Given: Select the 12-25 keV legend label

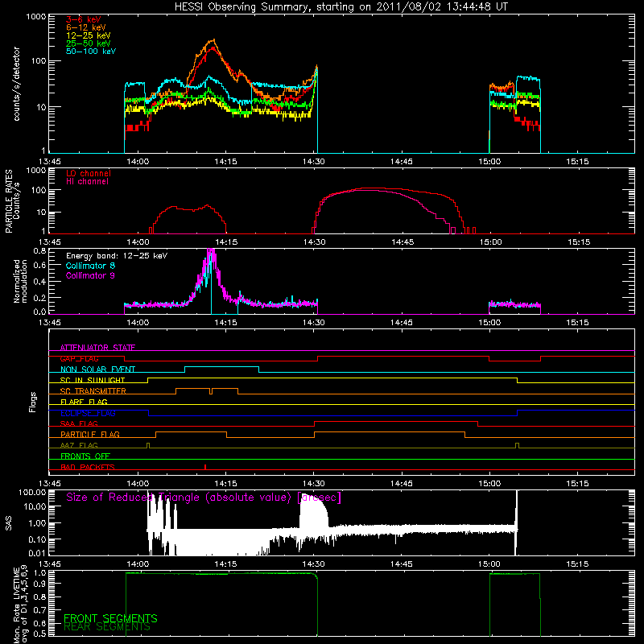Looking at the screenshot, I should pos(89,35).
